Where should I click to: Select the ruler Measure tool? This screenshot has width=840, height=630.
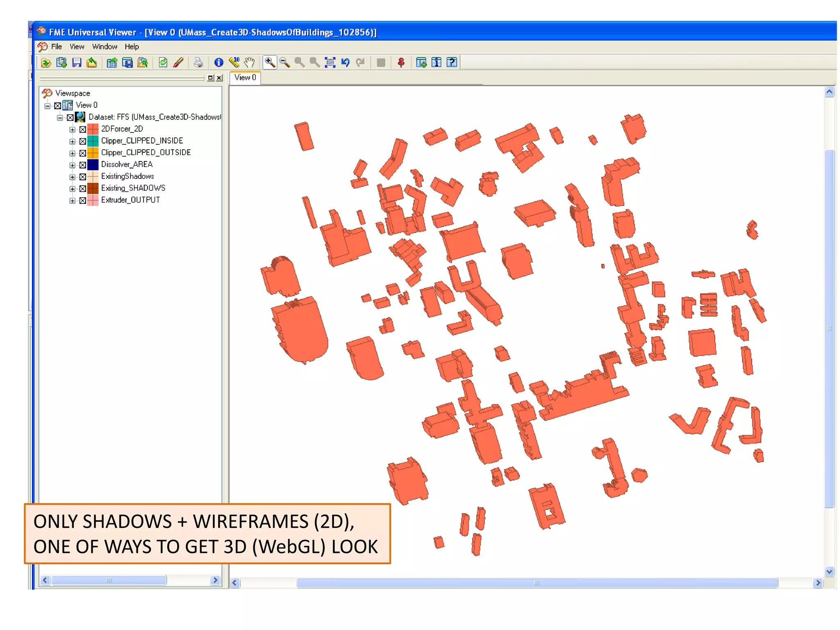[234, 63]
